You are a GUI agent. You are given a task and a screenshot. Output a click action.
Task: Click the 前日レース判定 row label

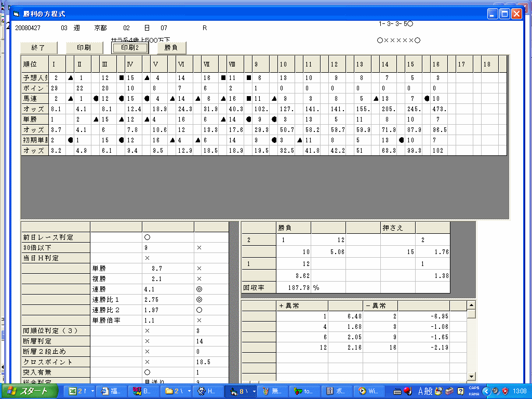(56, 237)
